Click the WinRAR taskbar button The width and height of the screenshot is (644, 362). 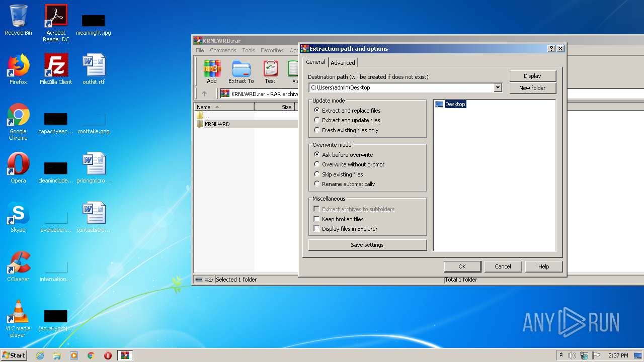125,355
